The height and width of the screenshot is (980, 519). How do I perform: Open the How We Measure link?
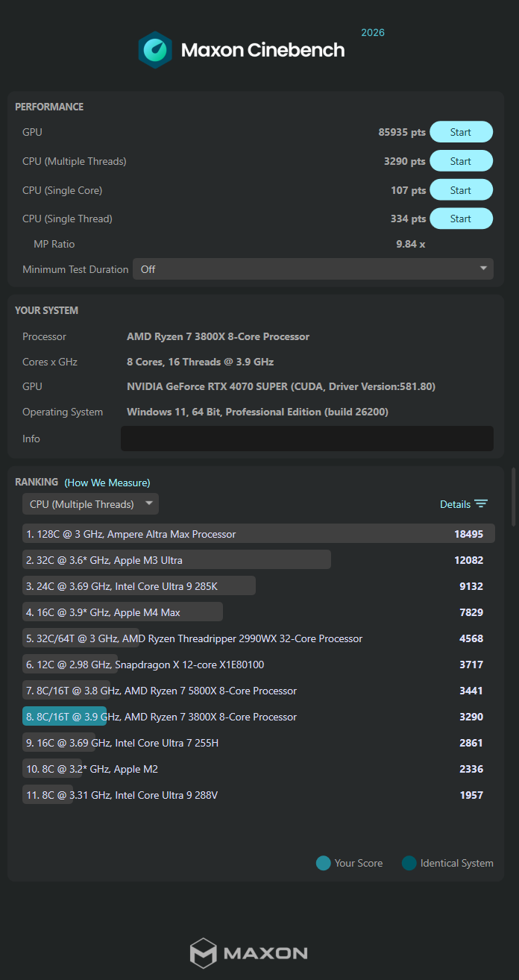(x=107, y=483)
